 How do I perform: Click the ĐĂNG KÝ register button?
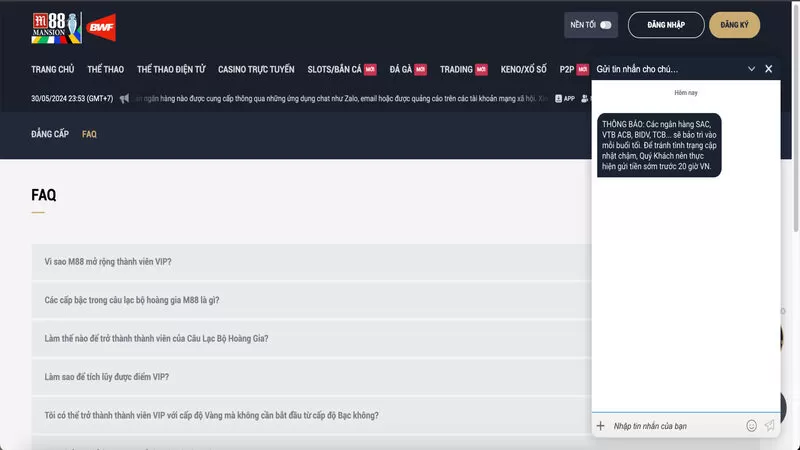coord(734,25)
